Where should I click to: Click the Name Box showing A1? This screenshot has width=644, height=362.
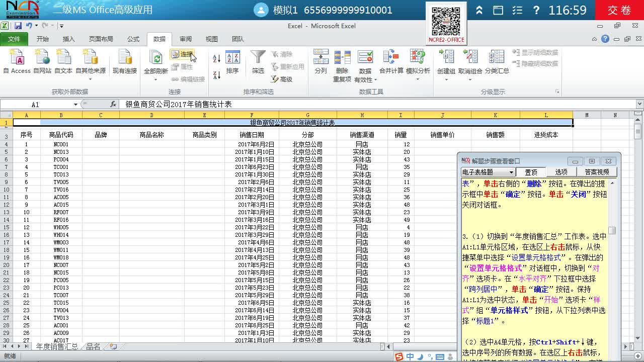35,105
